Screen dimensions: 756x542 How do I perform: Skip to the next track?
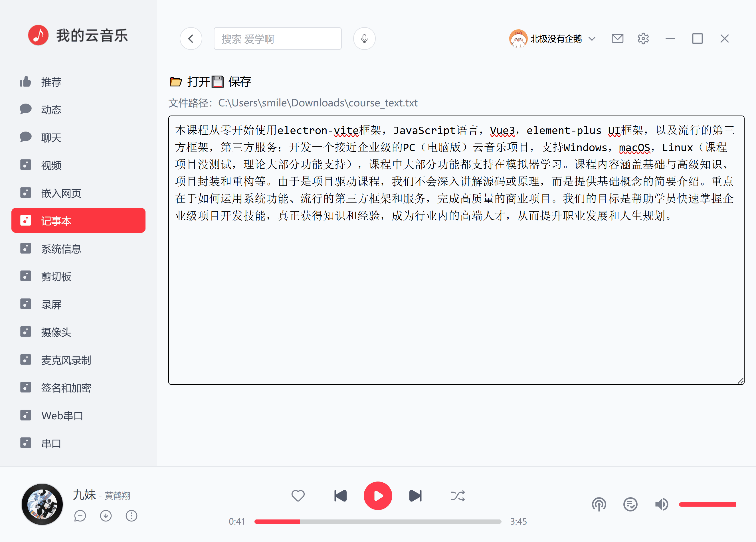pyautogui.click(x=415, y=496)
